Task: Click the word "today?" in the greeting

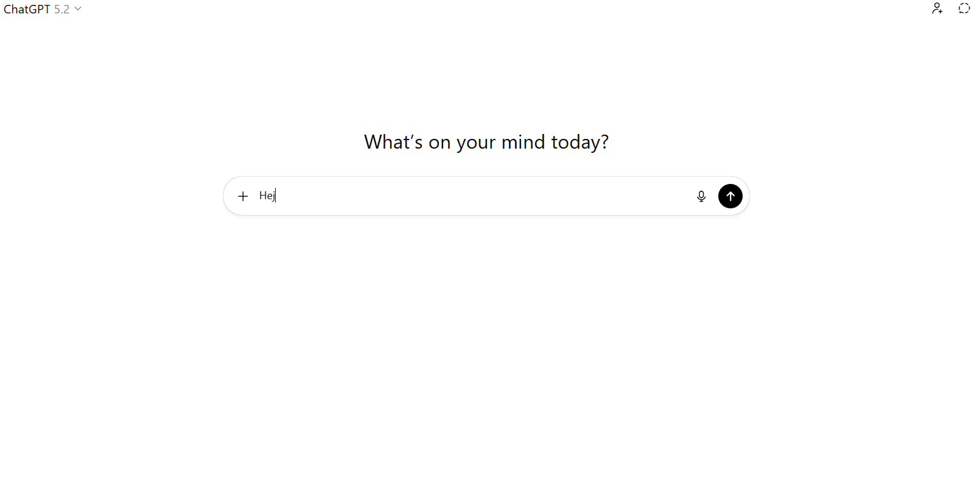Action: click(579, 142)
